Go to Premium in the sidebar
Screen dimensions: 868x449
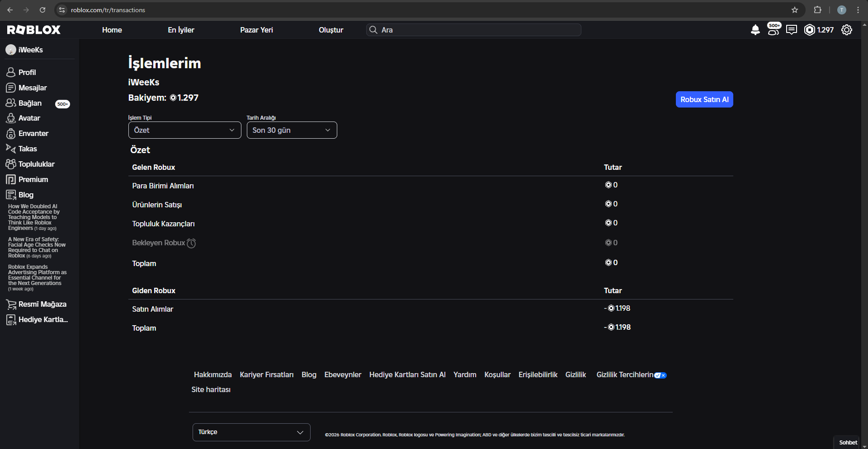coord(27,179)
